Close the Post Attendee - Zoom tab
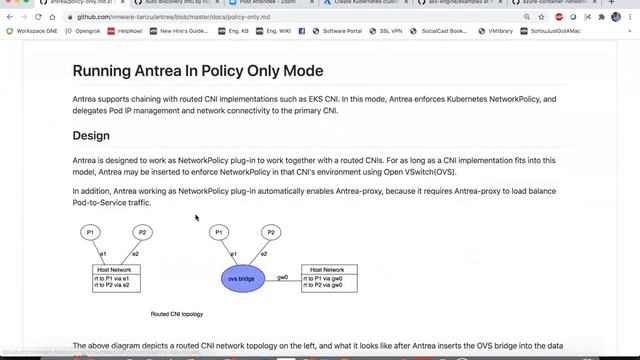The width and height of the screenshot is (640, 360). tap(312, 2)
